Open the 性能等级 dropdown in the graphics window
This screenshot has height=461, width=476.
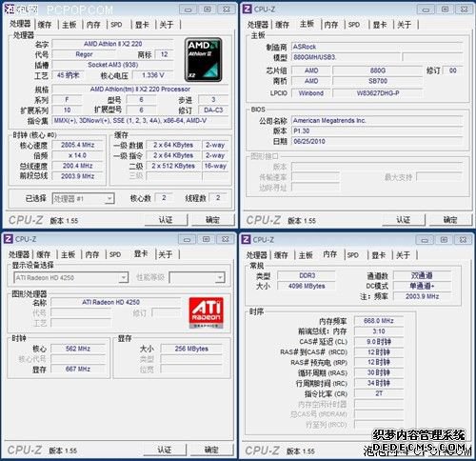coord(197,278)
